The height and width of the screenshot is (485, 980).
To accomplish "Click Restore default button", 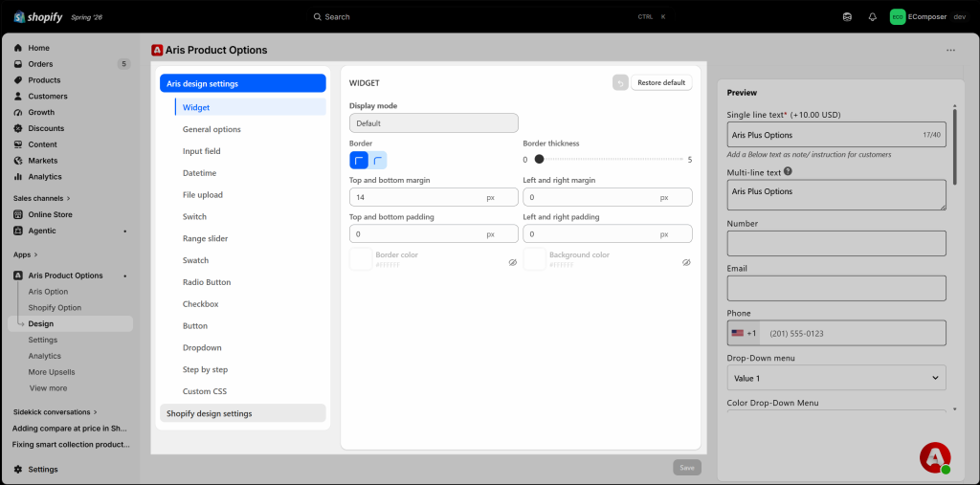I will pos(662,82).
